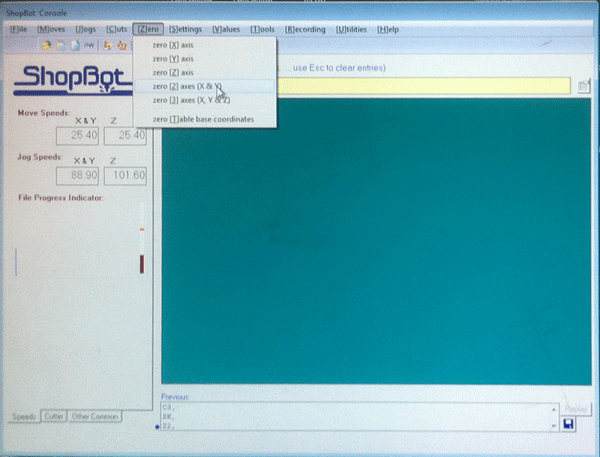Click the Previous list scroll-down arrow
This screenshot has width=600, height=457.
point(553,426)
